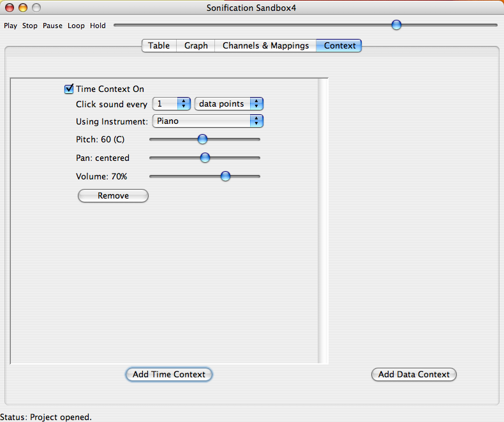The image size is (504, 422).
Task: Click Pause in the playback bar
Action: click(x=52, y=26)
